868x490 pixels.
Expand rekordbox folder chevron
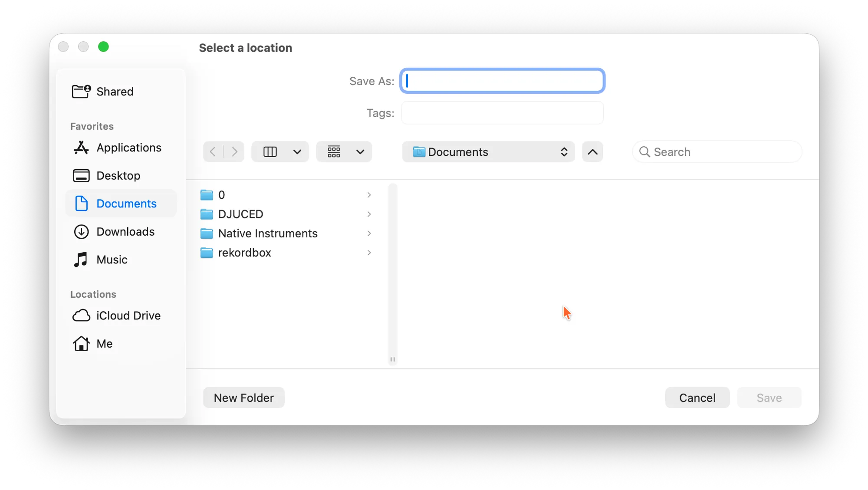click(369, 253)
